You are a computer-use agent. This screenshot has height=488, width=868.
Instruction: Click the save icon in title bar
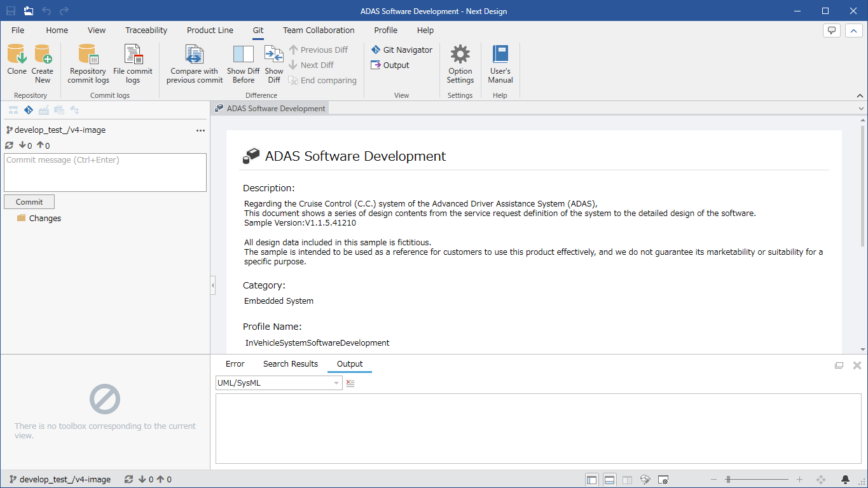[x=11, y=11]
